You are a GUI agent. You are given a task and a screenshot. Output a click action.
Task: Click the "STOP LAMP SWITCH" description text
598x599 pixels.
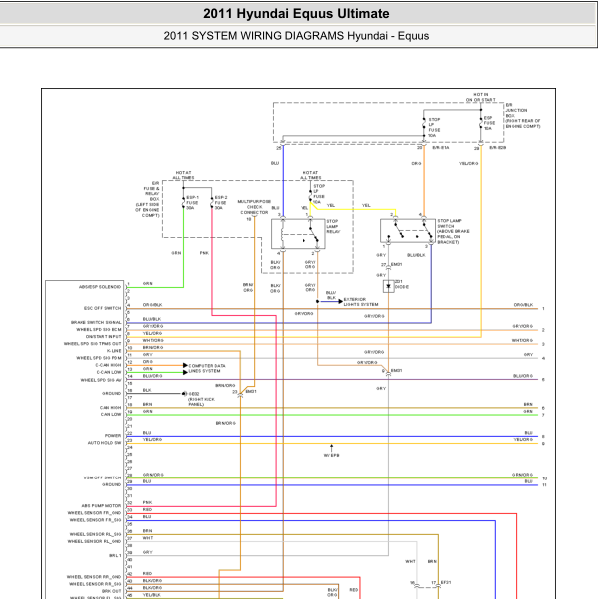tap(453, 232)
